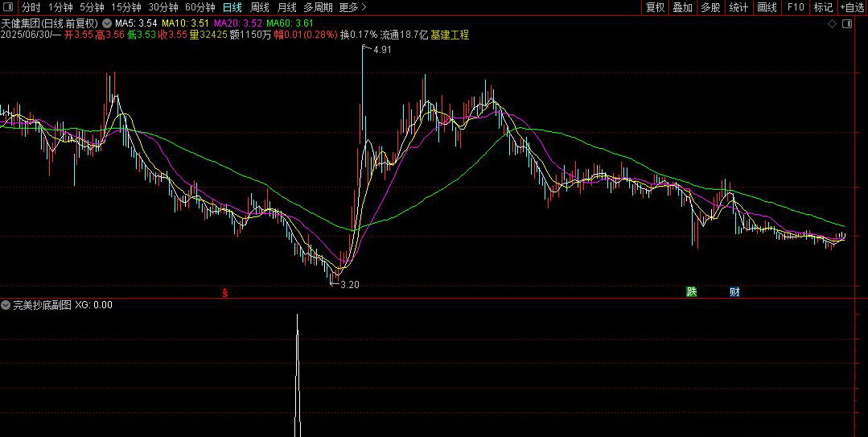Expand the 更多 periods menu

[x=352, y=7]
